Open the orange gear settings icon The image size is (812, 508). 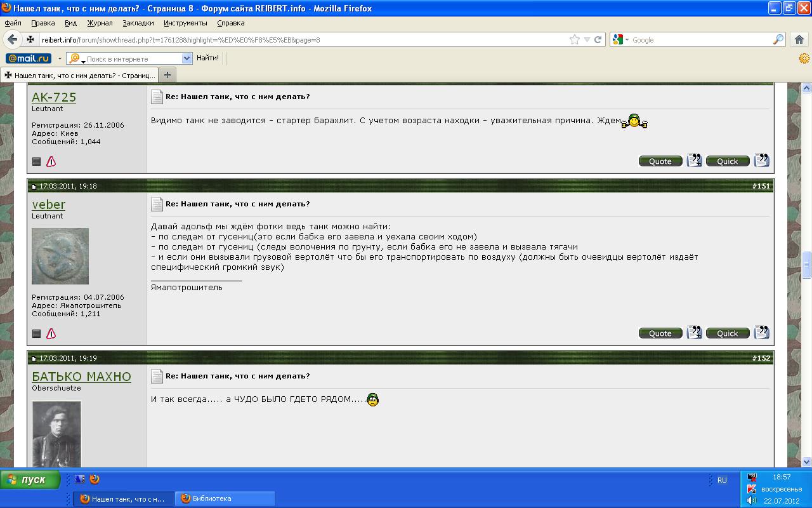coord(804,58)
